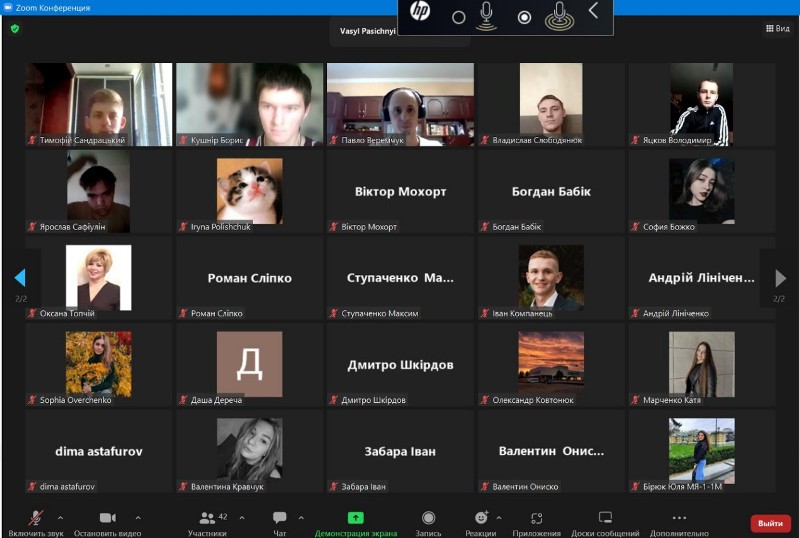The height and width of the screenshot is (538, 800).
Task: Open the Чат chat panel
Action: pos(280,518)
